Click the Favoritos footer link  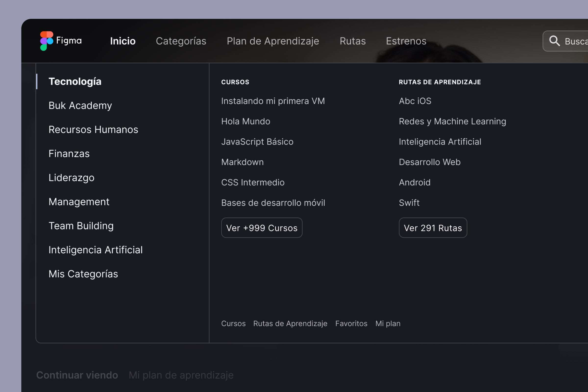pyautogui.click(x=351, y=323)
